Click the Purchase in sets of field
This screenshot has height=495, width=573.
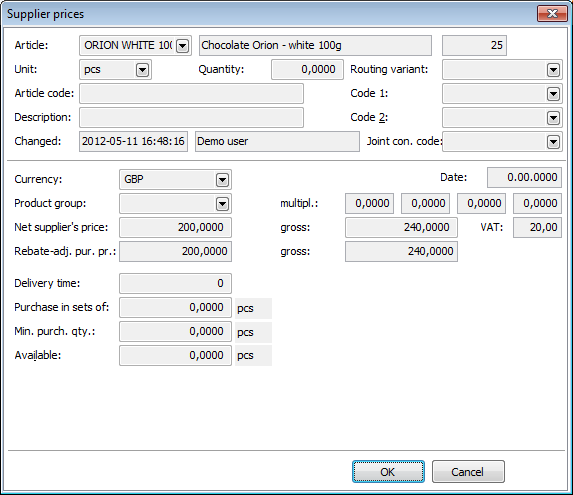click(x=175, y=308)
